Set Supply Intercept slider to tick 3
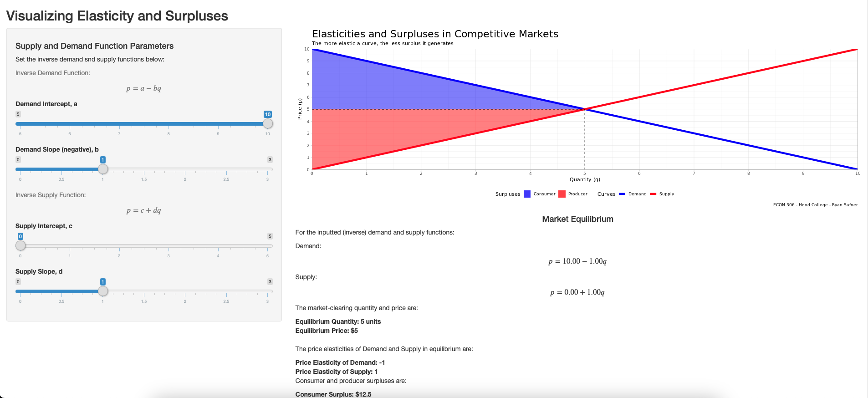 [168, 245]
